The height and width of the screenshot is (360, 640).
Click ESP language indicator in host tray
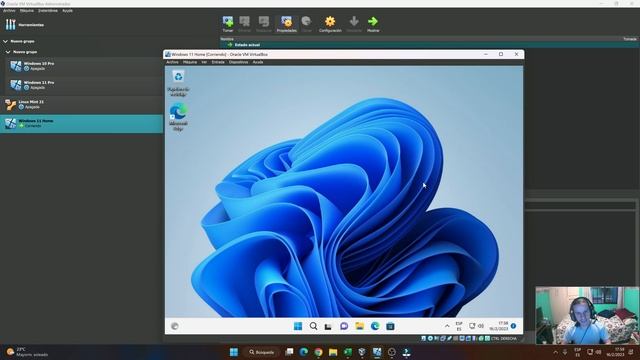(x=577, y=352)
